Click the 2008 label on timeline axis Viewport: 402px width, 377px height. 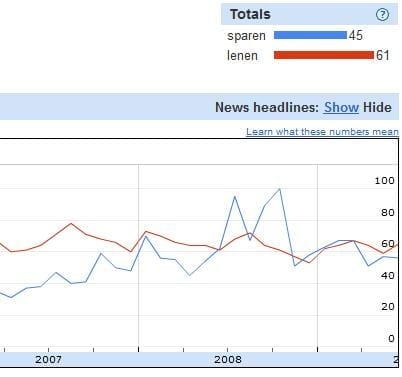[228, 360]
